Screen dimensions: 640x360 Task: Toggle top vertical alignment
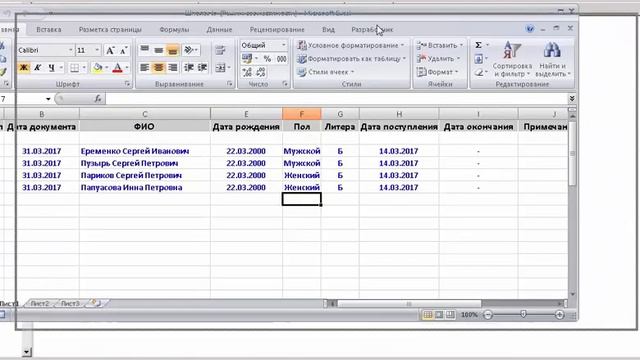coord(144,50)
